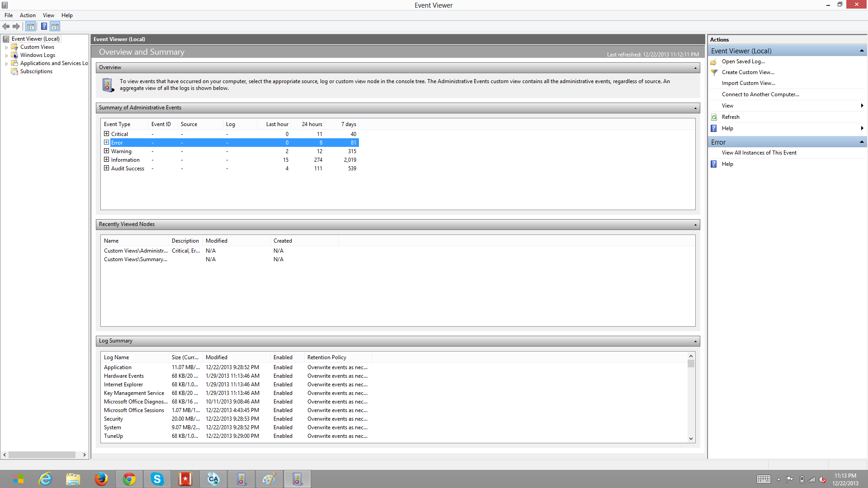Select the Custom Views folder icon in the tree

click(14, 47)
